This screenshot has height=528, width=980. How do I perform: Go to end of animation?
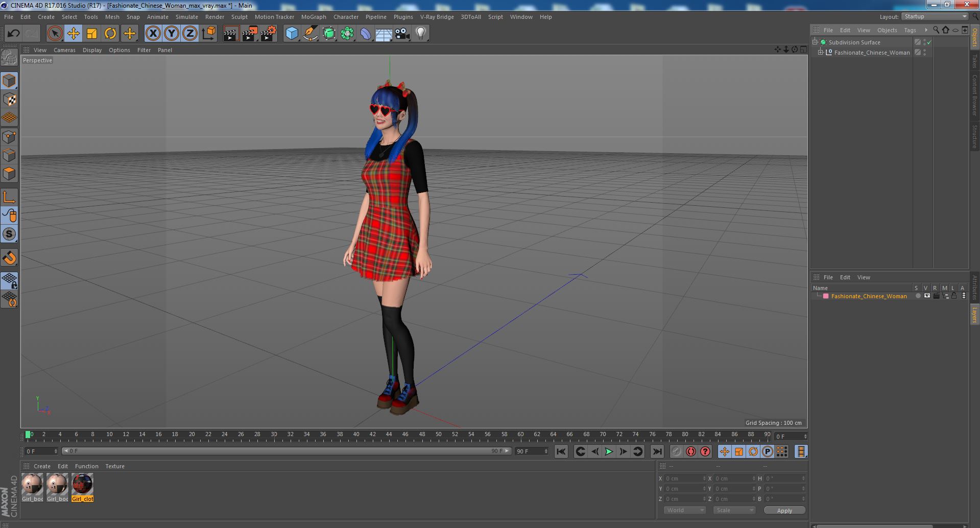point(657,451)
